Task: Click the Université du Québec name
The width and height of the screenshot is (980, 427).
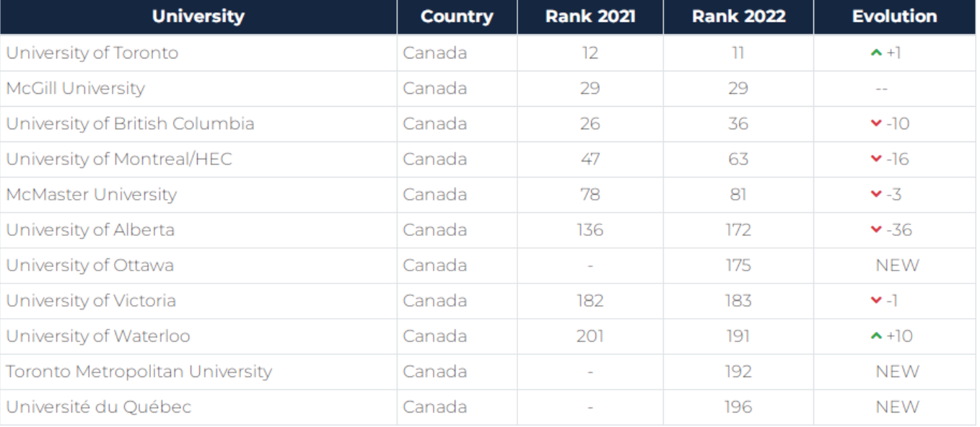Action: point(99,408)
